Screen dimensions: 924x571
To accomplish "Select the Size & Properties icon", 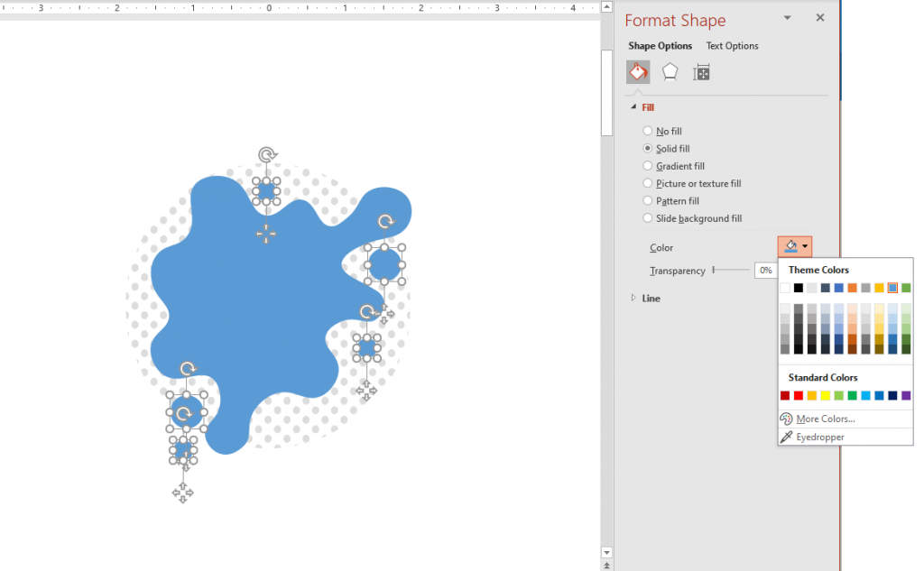I will [x=702, y=71].
